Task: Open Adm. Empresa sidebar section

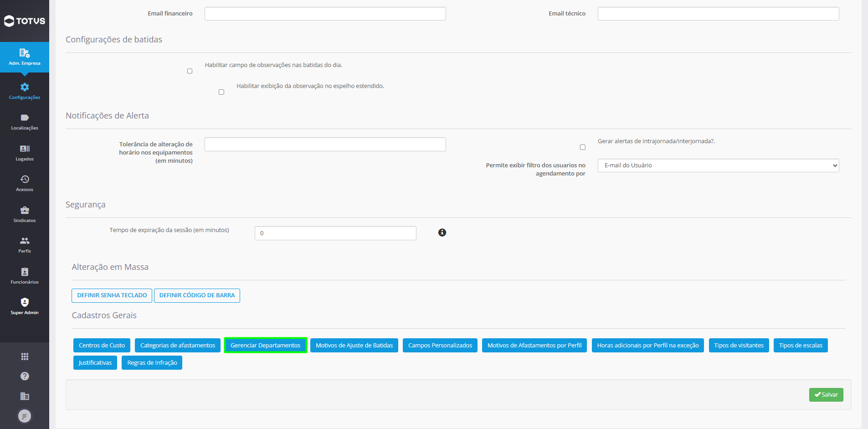Action: pos(25,57)
